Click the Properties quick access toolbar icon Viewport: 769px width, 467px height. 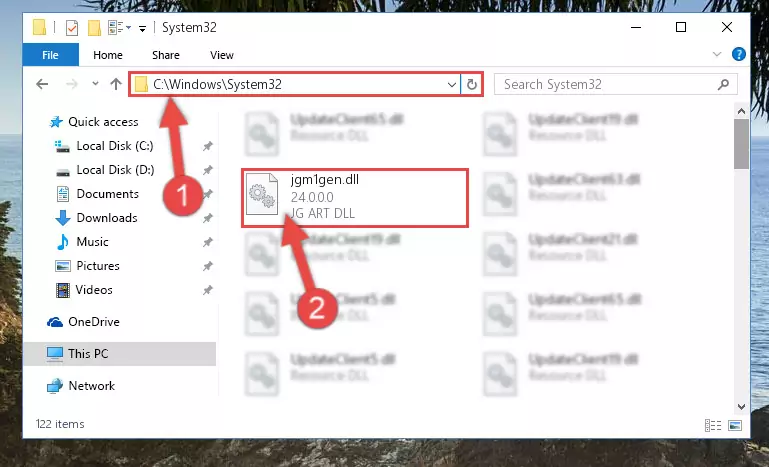coord(72,27)
